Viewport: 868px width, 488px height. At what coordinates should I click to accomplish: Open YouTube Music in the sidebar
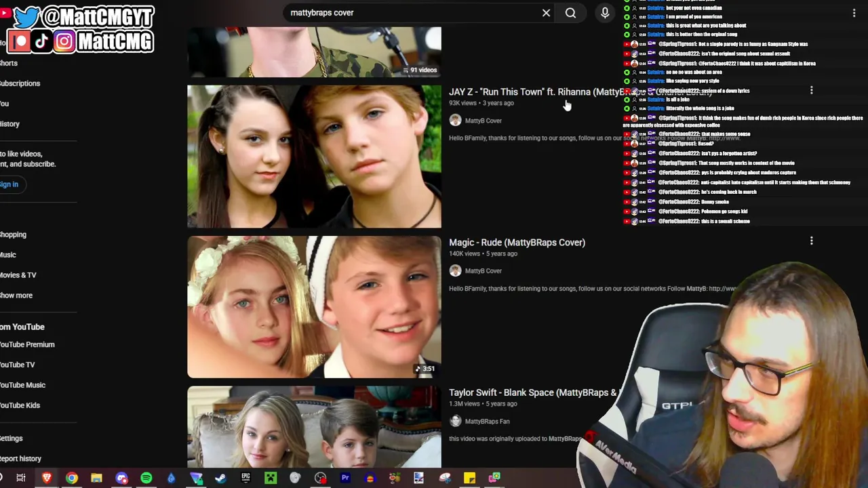click(x=22, y=385)
